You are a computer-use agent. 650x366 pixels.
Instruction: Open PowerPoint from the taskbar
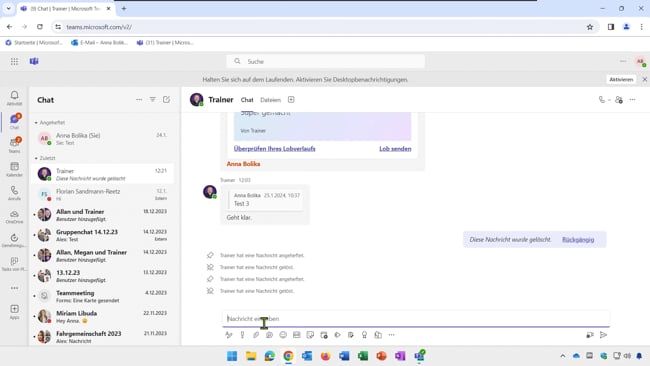pos(381,356)
